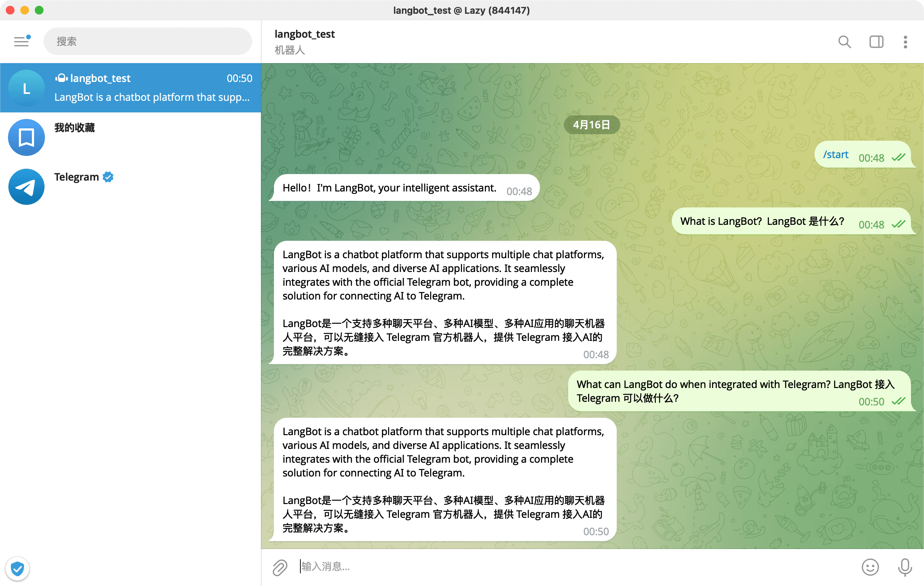
Task: Click the Telegram verified checkmark badge
Action: click(108, 177)
